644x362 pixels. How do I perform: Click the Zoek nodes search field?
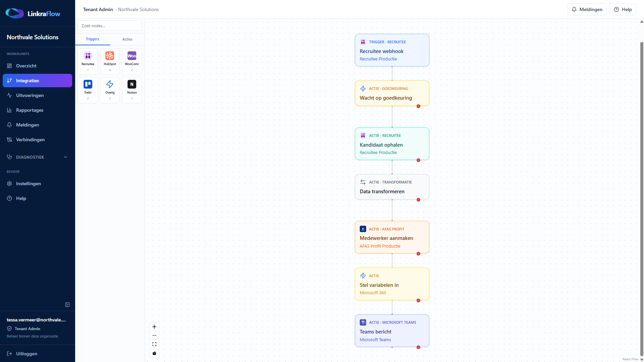coord(110,26)
